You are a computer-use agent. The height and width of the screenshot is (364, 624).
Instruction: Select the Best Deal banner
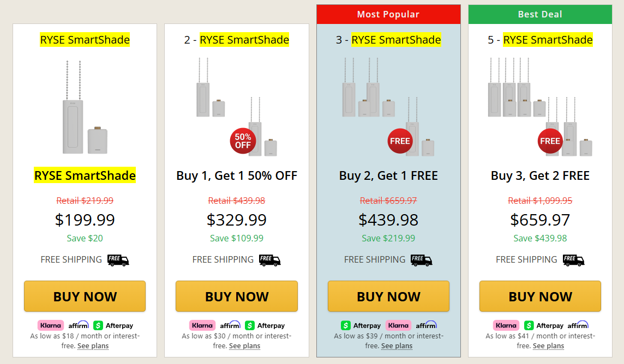point(540,14)
